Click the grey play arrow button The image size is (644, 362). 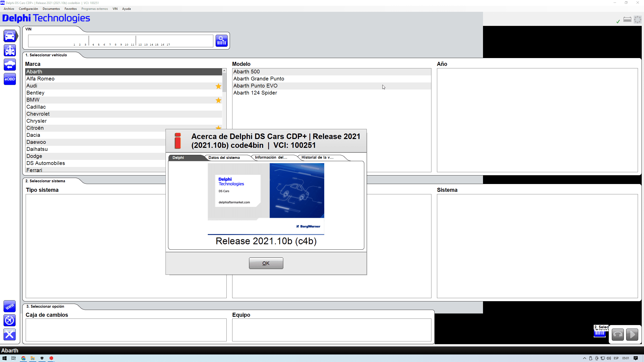(x=632, y=335)
